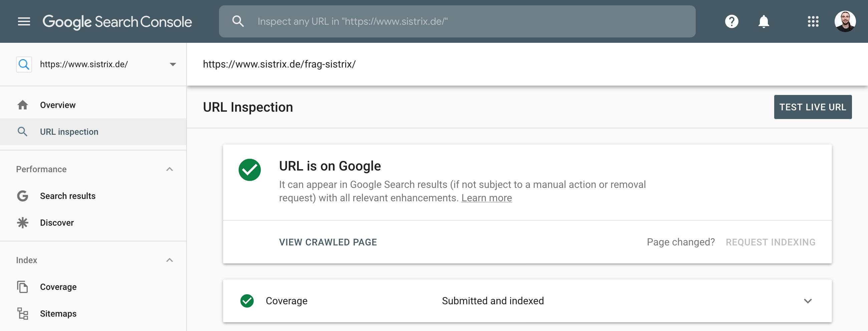Click the green check beside URL is on Google
The width and height of the screenshot is (868, 331).
(x=250, y=170)
